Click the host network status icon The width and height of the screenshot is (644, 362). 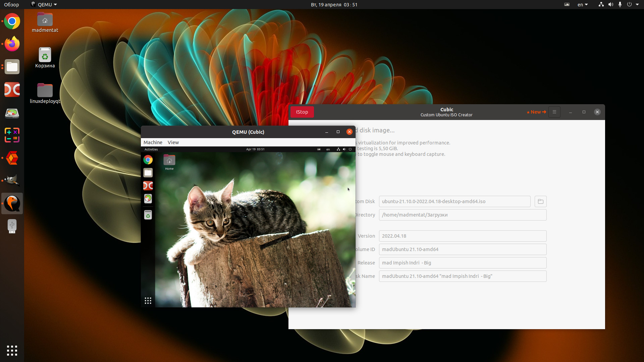[601, 4]
